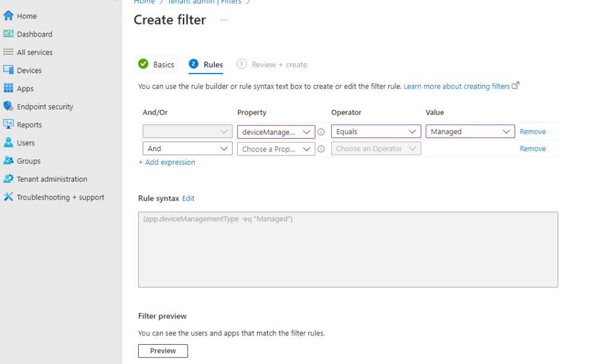Click the Endpoint security shield icon
Screen dimensions: 612x364
(8, 106)
